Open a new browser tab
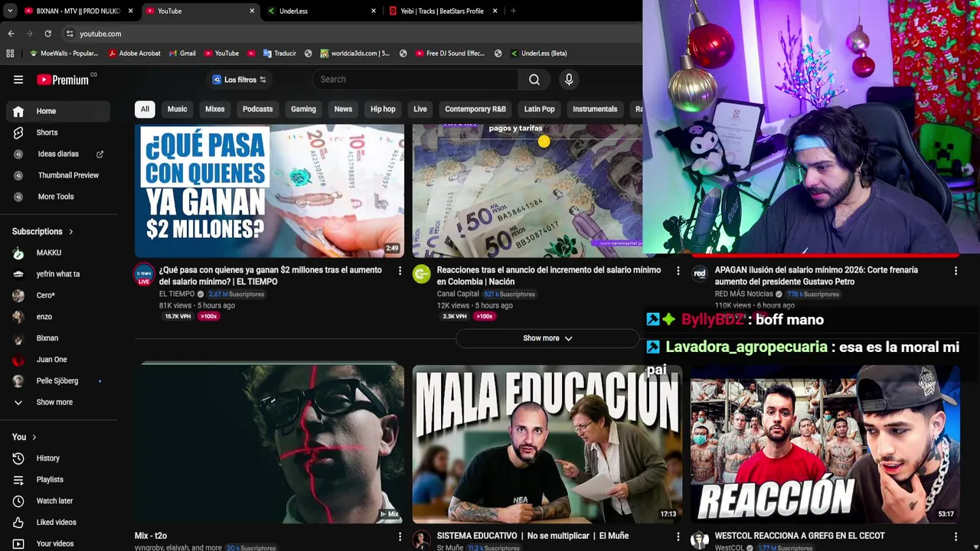 [x=513, y=11]
